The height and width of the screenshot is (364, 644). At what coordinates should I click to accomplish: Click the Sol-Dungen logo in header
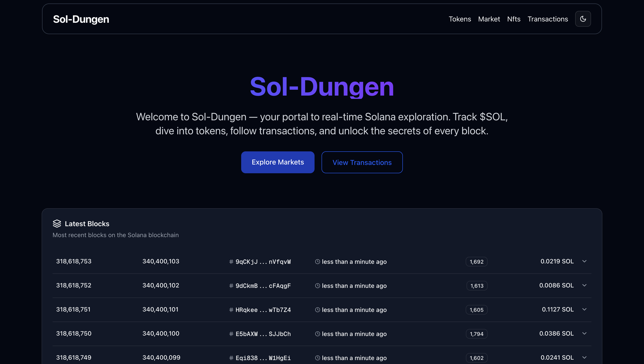pyautogui.click(x=81, y=19)
